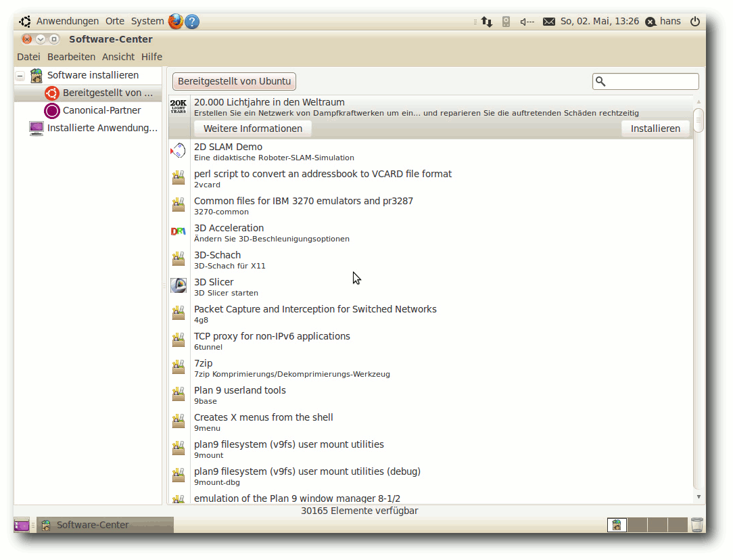This screenshot has width=733, height=560.
Task: Open the user status icon beside hans
Action: [x=651, y=22]
